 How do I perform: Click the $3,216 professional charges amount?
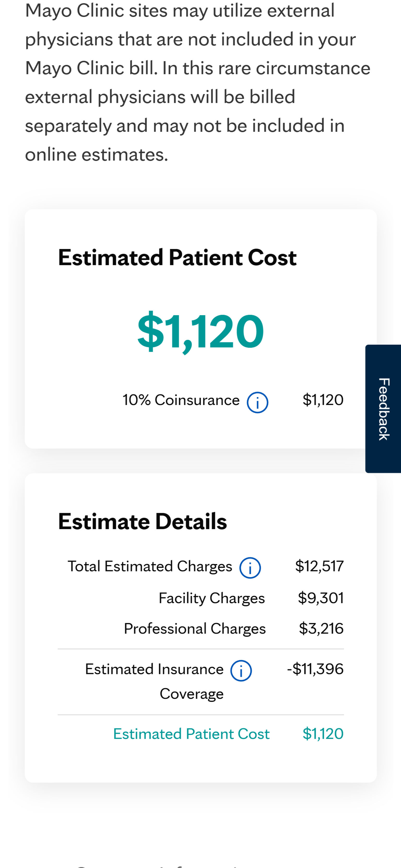point(321,629)
